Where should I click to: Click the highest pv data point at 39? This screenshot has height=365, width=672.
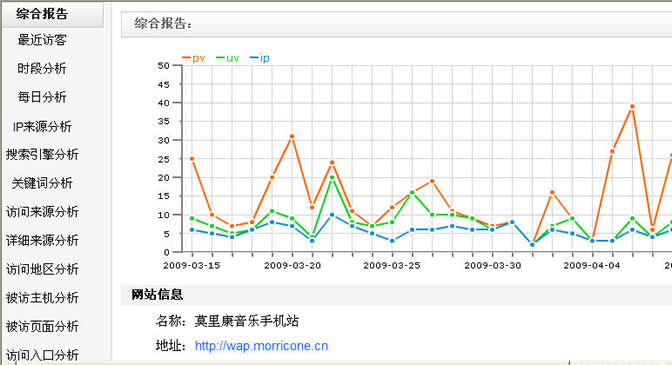pyautogui.click(x=632, y=106)
